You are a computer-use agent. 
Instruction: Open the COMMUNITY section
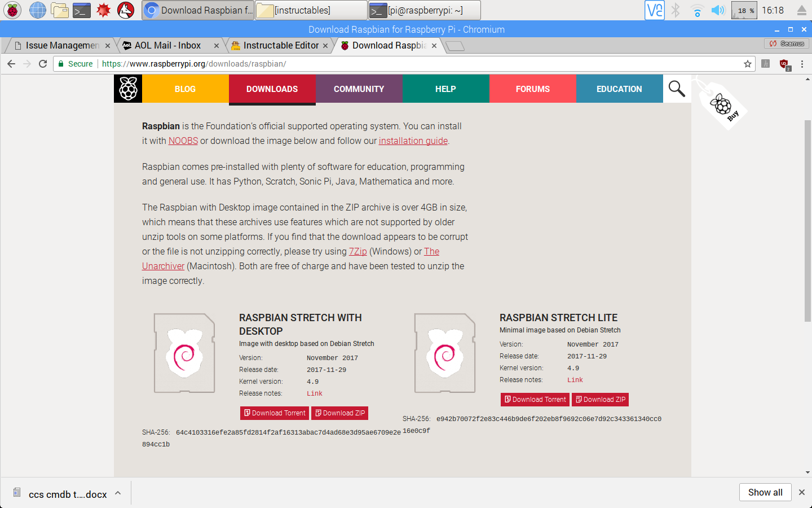click(x=359, y=89)
